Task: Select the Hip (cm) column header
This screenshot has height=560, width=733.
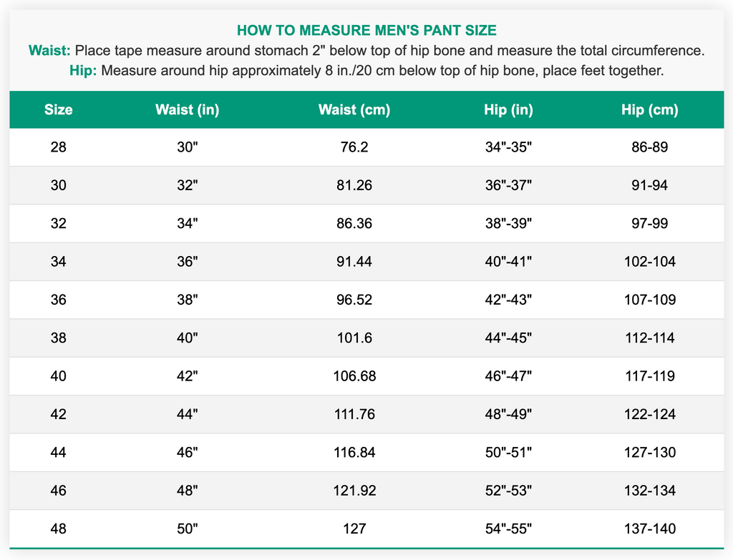Action: tap(650, 110)
